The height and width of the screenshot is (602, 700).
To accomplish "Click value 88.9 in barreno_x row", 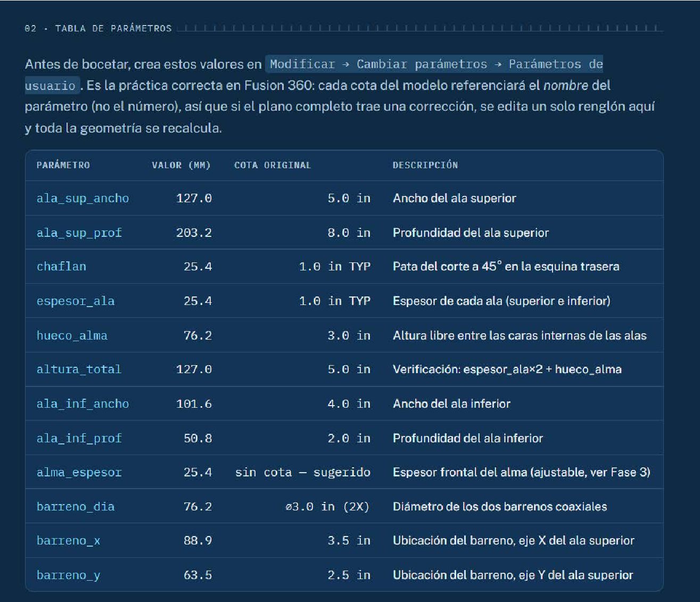I will click(197, 540).
